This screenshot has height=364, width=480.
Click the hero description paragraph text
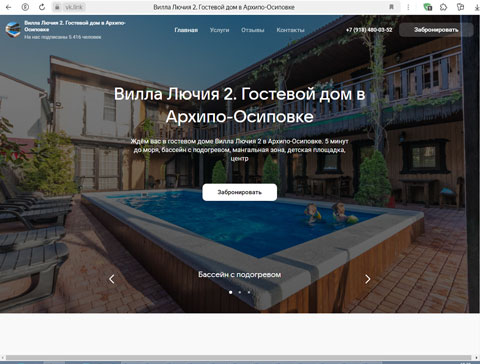[x=239, y=150]
